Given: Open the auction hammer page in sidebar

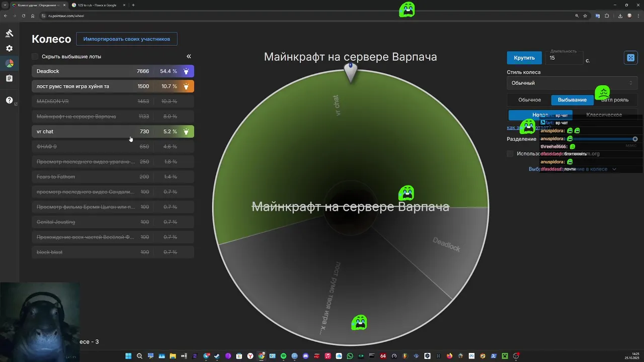Looking at the screenshot, I should (x=9, y=33).
